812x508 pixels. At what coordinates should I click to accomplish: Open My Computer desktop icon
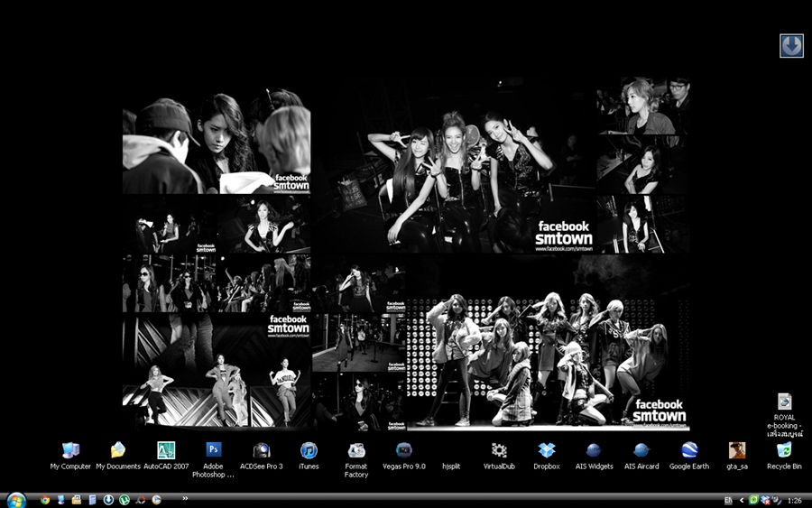point(70,456)
